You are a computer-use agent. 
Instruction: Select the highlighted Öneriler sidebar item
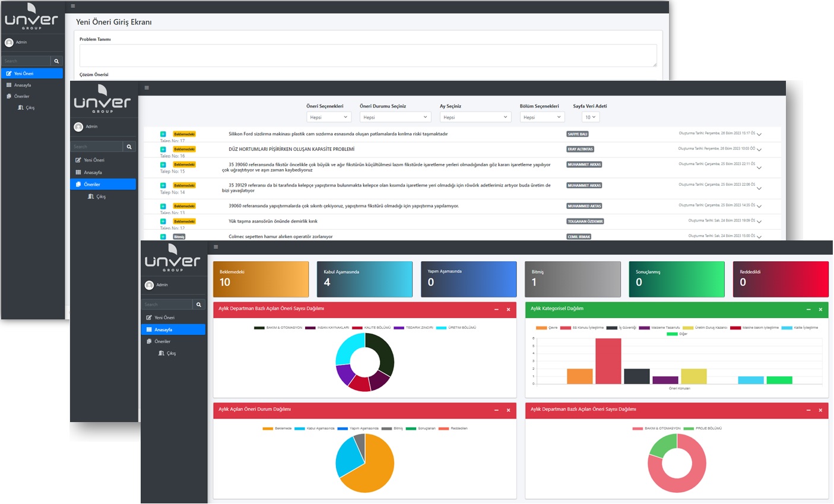103,185
